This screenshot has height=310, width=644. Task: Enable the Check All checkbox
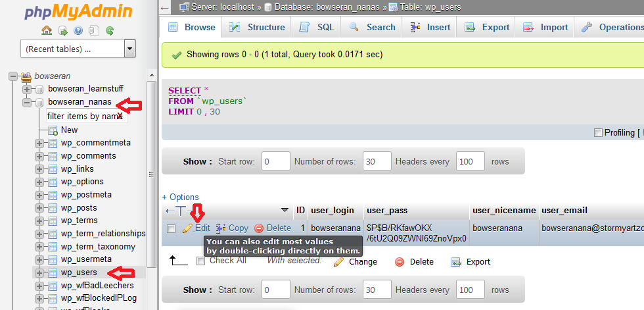(x=201, y=261)
